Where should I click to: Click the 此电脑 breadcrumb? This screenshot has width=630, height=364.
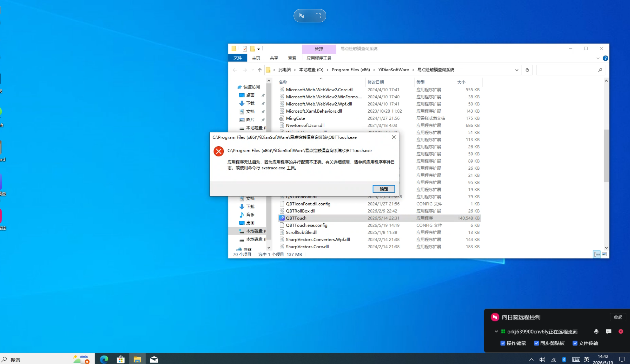click(284, 70)
